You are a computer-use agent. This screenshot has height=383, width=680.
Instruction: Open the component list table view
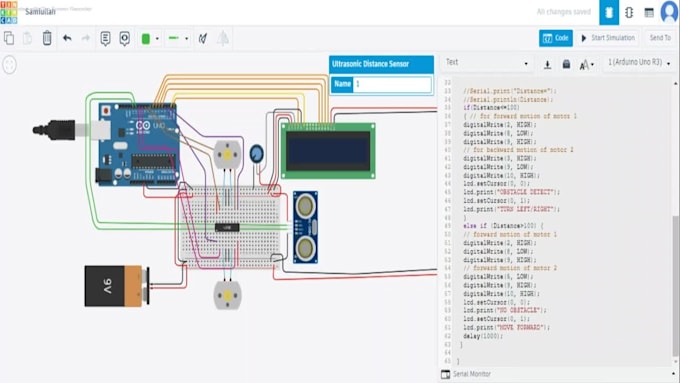(x=649, y=13)
